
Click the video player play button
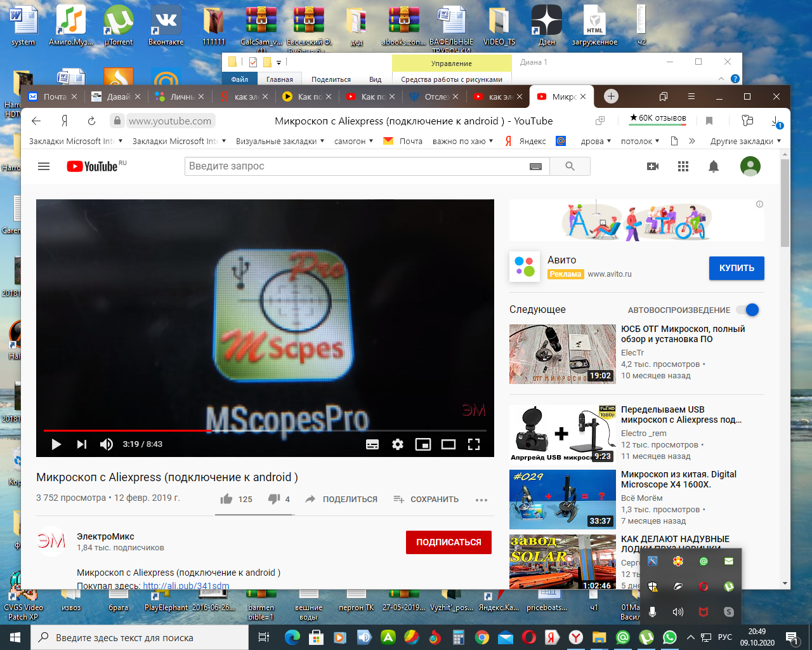56,444
